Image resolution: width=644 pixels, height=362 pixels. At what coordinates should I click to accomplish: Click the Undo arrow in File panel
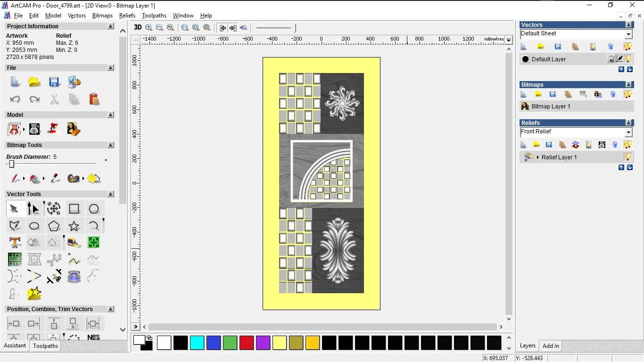point(15,99)
